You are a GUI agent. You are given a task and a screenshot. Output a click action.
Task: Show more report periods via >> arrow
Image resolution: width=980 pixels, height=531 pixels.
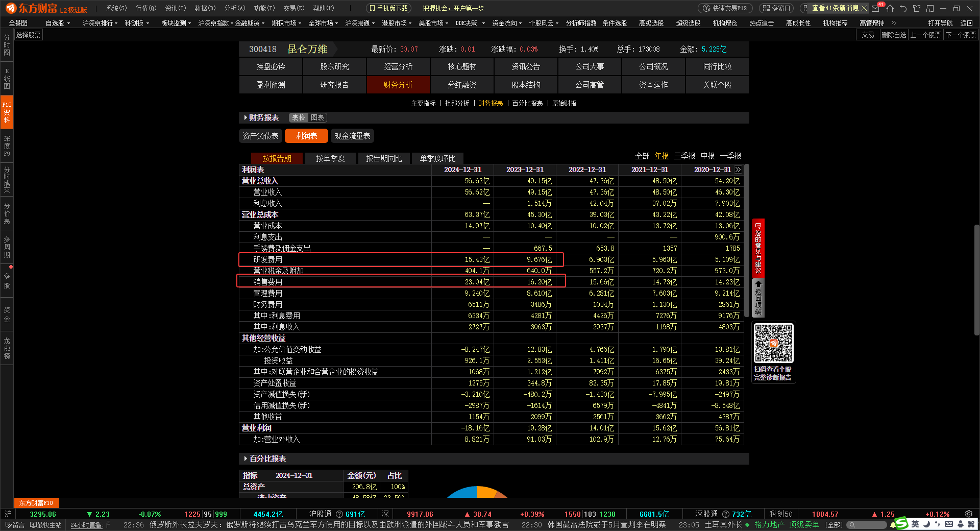click(x=738, y=170)
